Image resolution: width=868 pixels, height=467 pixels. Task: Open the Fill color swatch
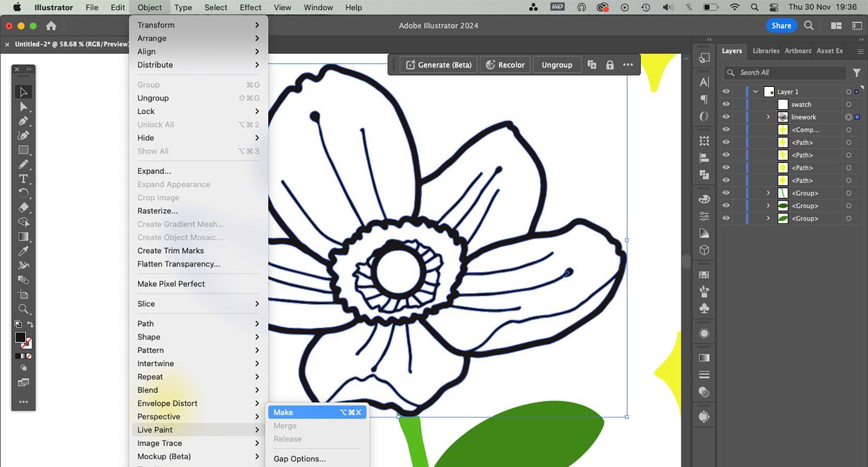(20, 337)
